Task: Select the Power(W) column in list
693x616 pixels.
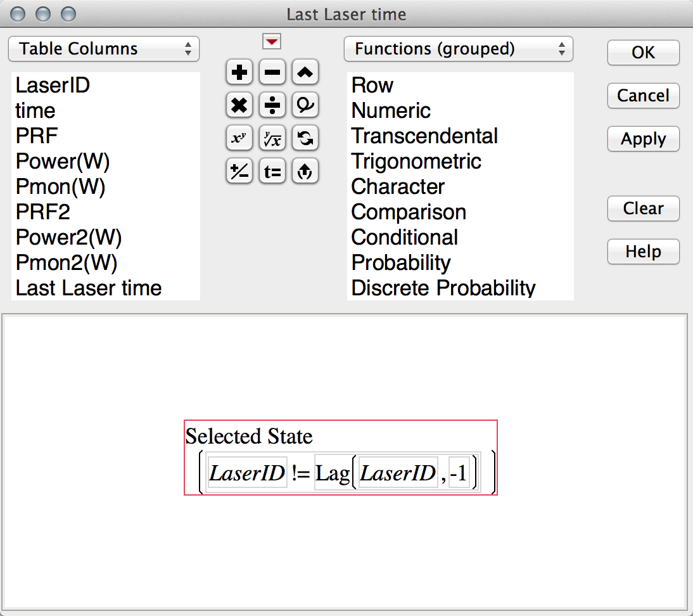Action: [63, 162]
